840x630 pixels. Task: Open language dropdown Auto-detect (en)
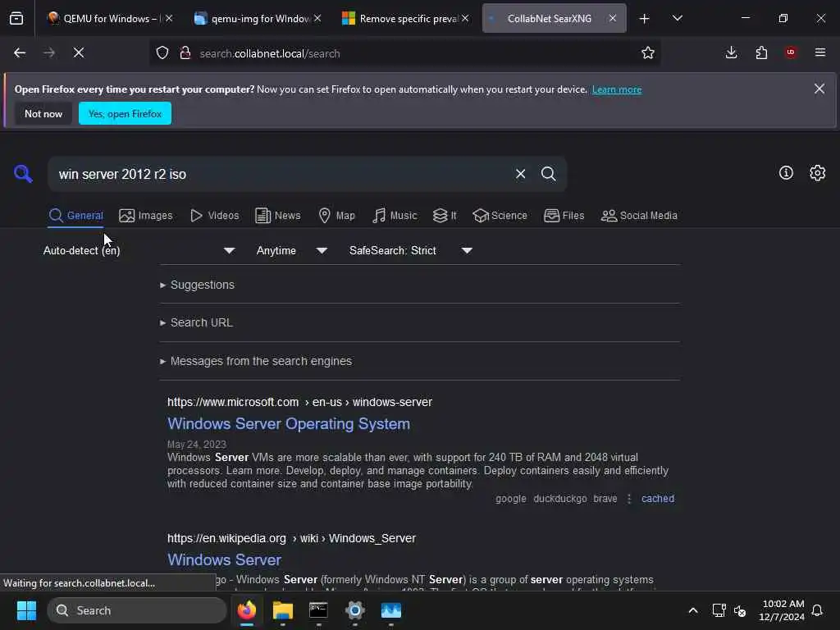click(x=139, y=250)
